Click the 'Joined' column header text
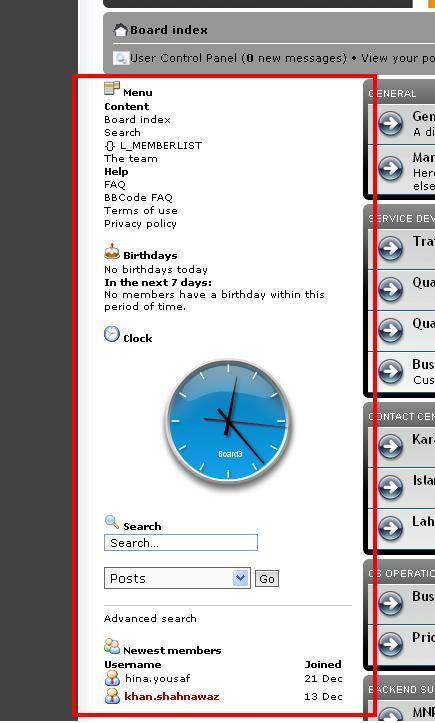The image size is (435, 723). [x=323, y=664]
